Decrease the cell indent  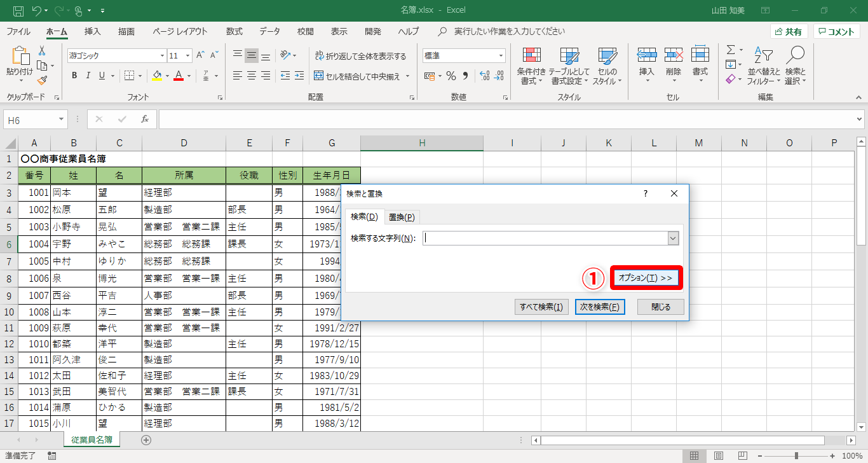click(284, 76)
